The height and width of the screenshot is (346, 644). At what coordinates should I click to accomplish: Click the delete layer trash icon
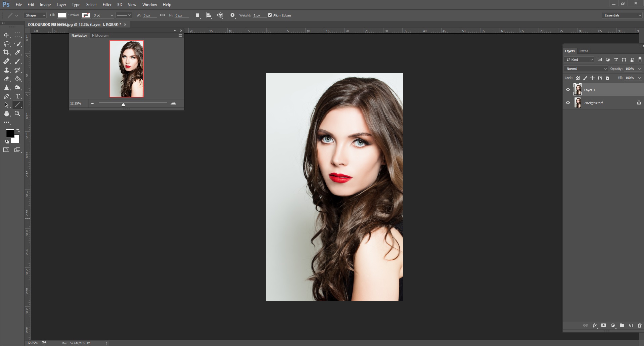640,326
